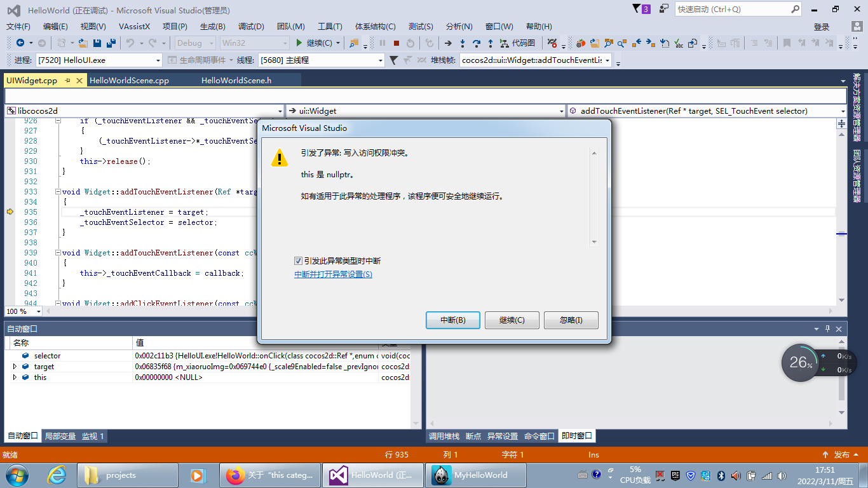Viewport: 868px width, 488px height.
Task: Switch to the 异常设置 tab
Action: pos(503,437)
